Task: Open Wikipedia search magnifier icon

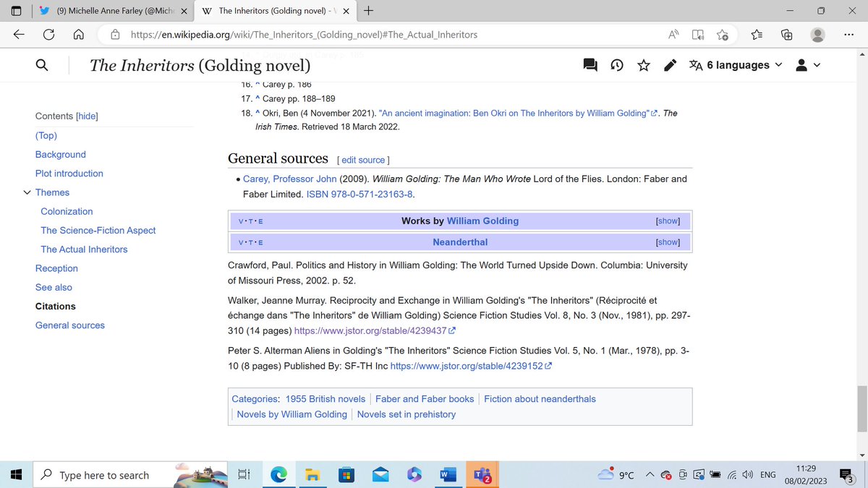Action: click(x=42, y=65)
